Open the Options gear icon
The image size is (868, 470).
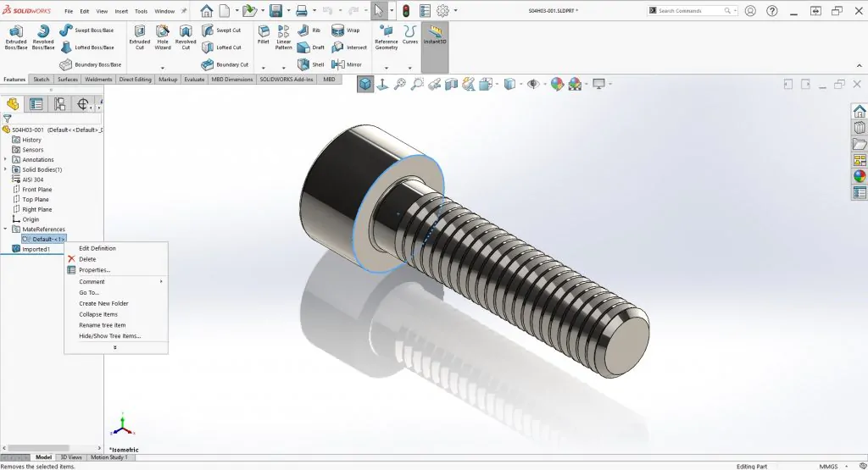click(442, 10)
